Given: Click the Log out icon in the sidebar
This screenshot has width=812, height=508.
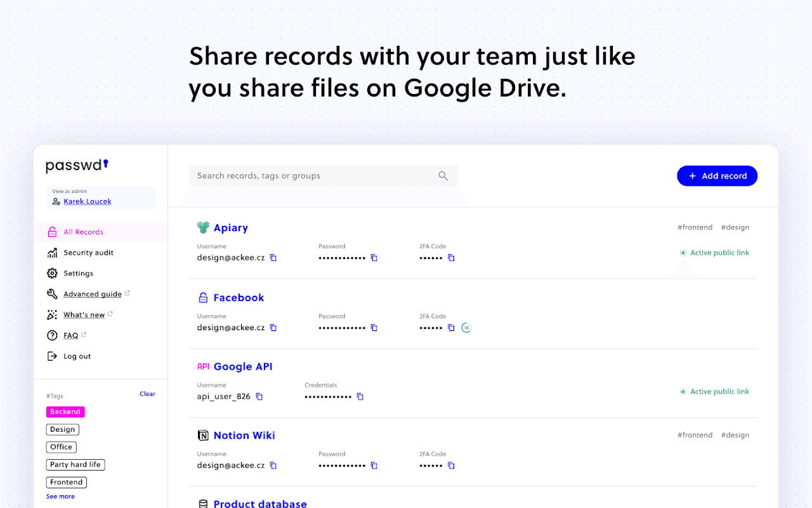Looking at the screenshot, I should tap(53, 356).
